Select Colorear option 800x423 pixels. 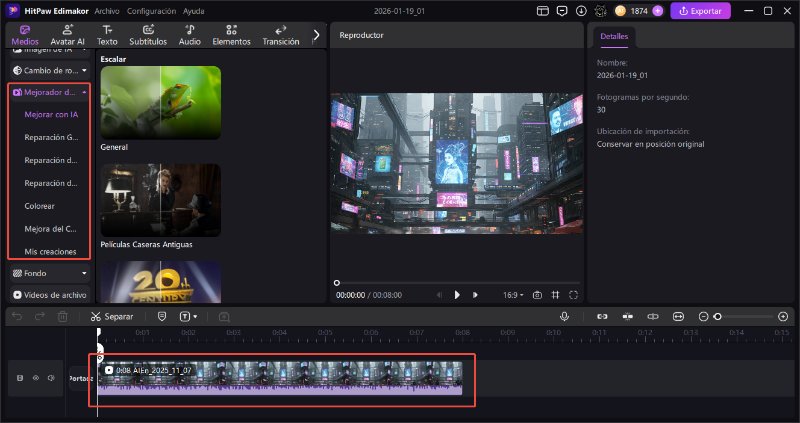coord(39,206)
